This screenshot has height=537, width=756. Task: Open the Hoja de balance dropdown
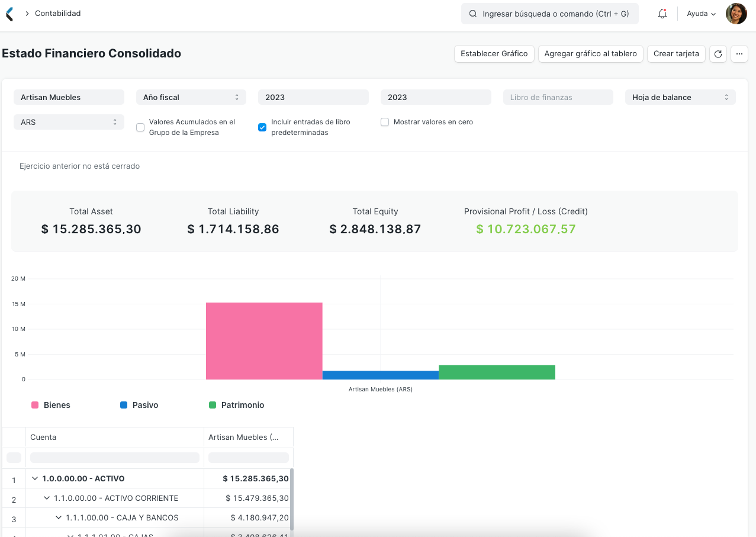(680, 97)
